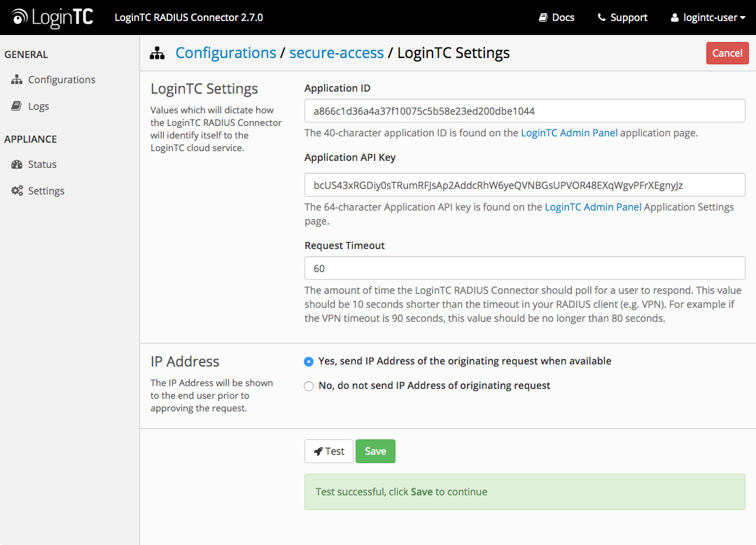The width and height of the screenshot is (756, 545).
Task: Click the Configurations sitemap icon in sidebar
Action: point(17,80)
